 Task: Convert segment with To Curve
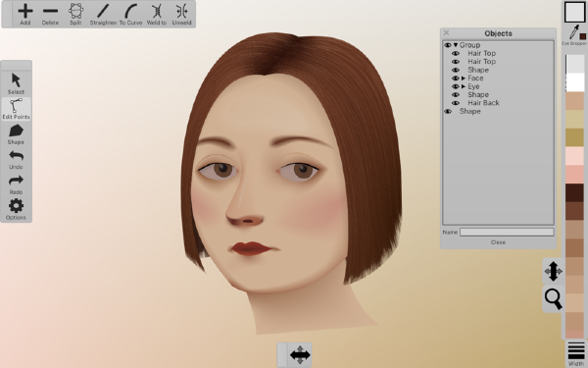tap(130, 14)
